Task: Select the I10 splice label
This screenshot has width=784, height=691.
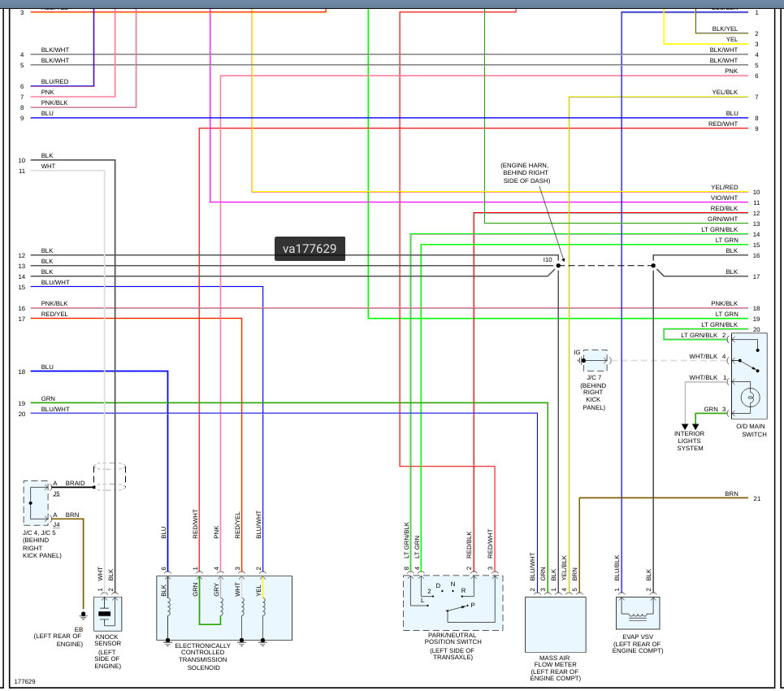Action: pyautogui.click(x=548, y=259)
